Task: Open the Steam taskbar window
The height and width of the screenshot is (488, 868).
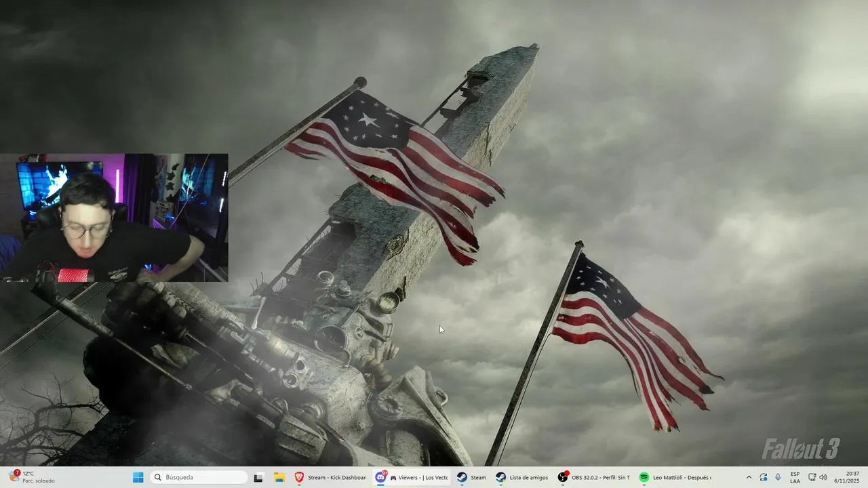Action: pos(471,477)
